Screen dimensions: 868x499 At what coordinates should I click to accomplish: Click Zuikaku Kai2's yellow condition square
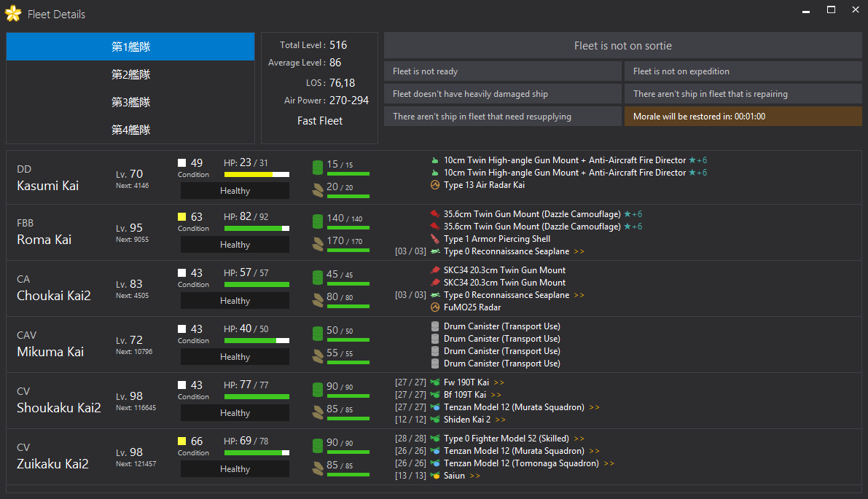[x=182, y=441]
